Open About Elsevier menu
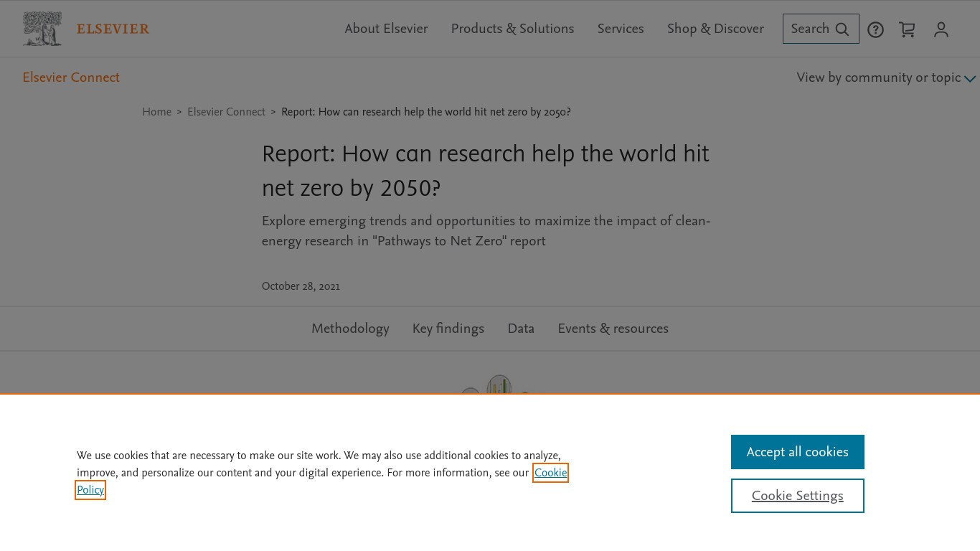Image resolution: width=980 pixels, height=551 pixels. coord(386,29)
